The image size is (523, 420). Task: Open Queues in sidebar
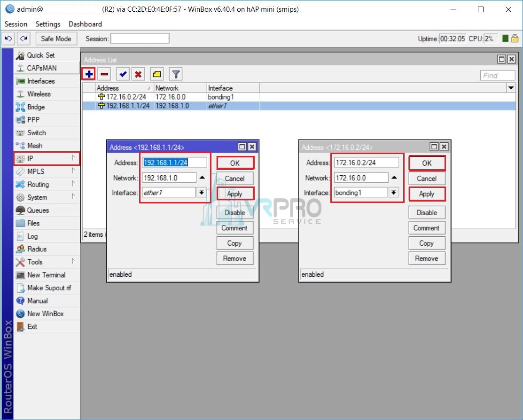(x=47, y=210)
